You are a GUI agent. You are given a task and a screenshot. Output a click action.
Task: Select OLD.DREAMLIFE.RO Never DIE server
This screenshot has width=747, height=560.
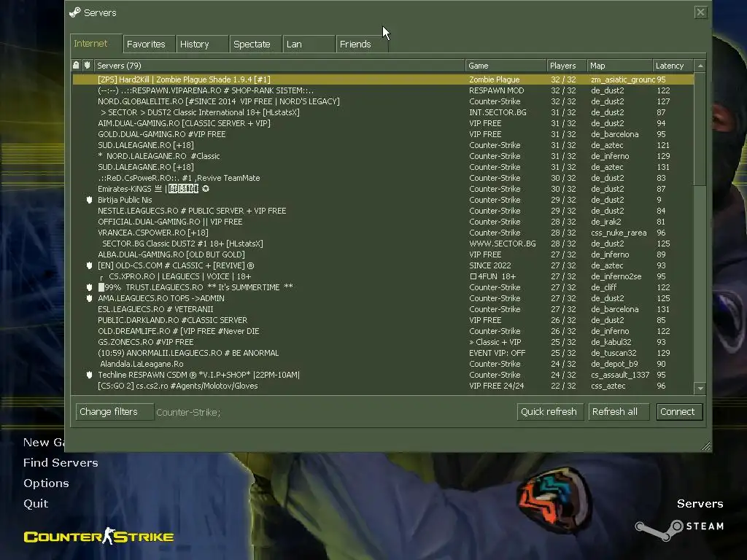[383, 332]
